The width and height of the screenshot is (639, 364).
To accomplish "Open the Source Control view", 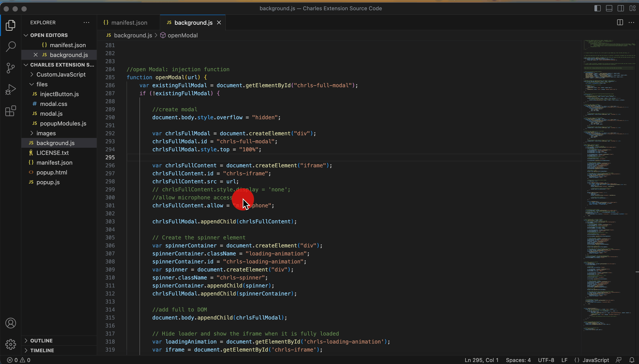I will coord(10,68).
